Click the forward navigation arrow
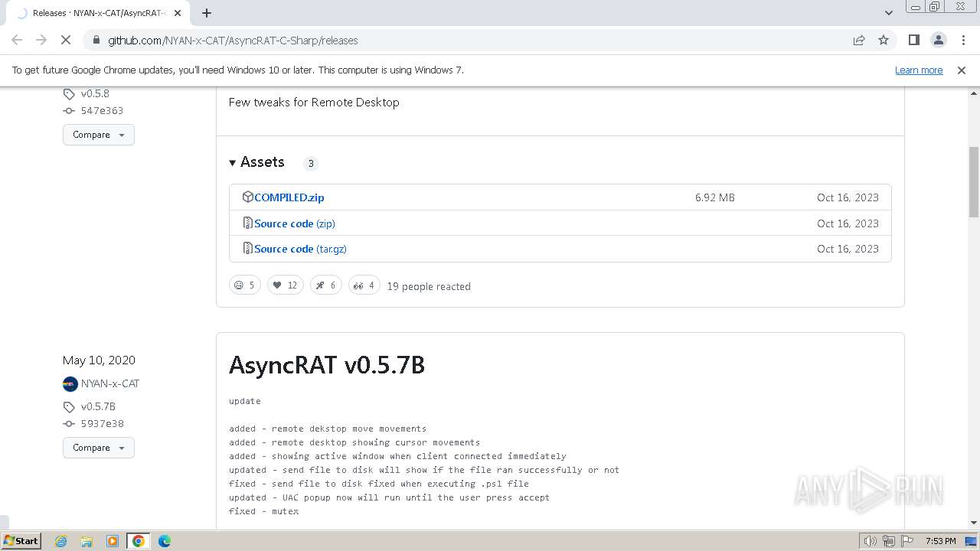The height and width of the screenshot is (551, 980). [41, 41]
